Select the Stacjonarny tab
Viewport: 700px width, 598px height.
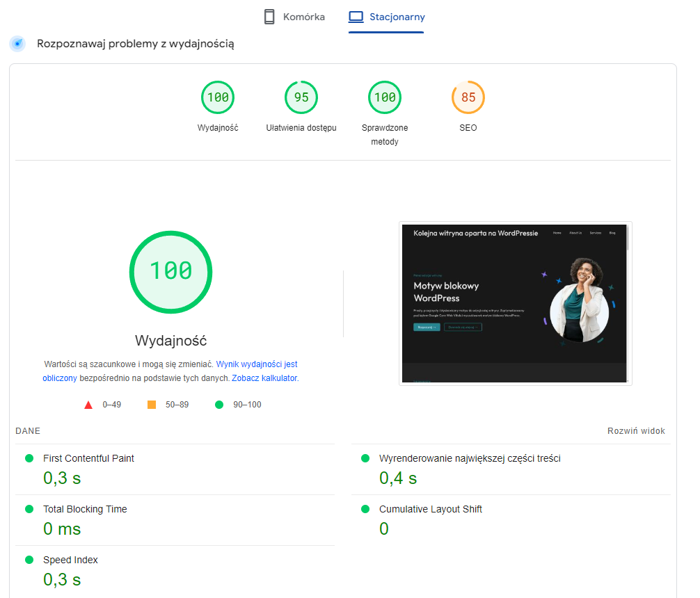pos(386,17)
